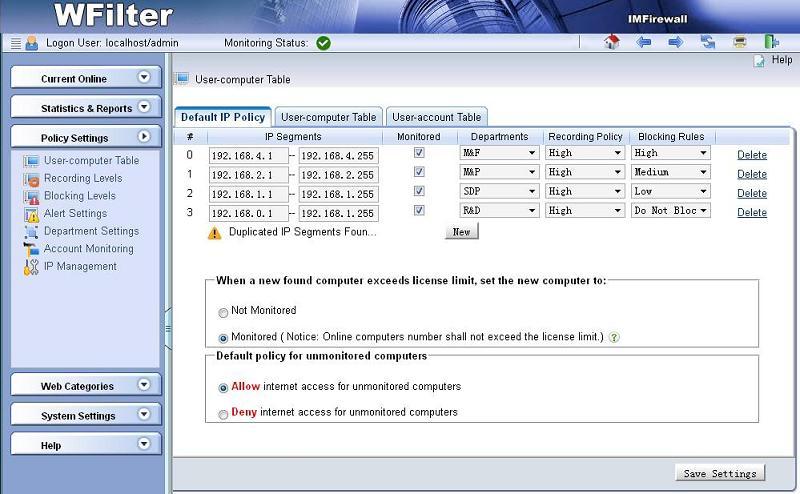Viewport: 800px width, 494px height.
Task: Open Recording Levels in the sidebar
Action: pyautogui.click(x=83, y=178)
